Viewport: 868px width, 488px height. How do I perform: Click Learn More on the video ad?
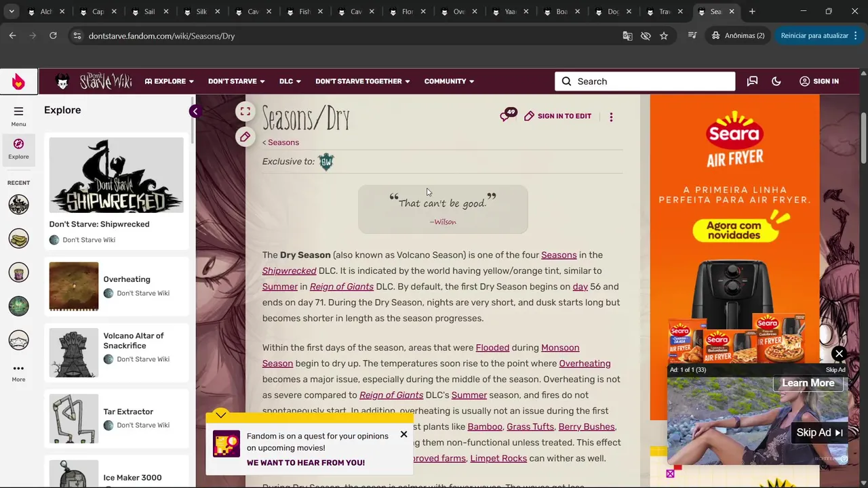coord(808,383)
